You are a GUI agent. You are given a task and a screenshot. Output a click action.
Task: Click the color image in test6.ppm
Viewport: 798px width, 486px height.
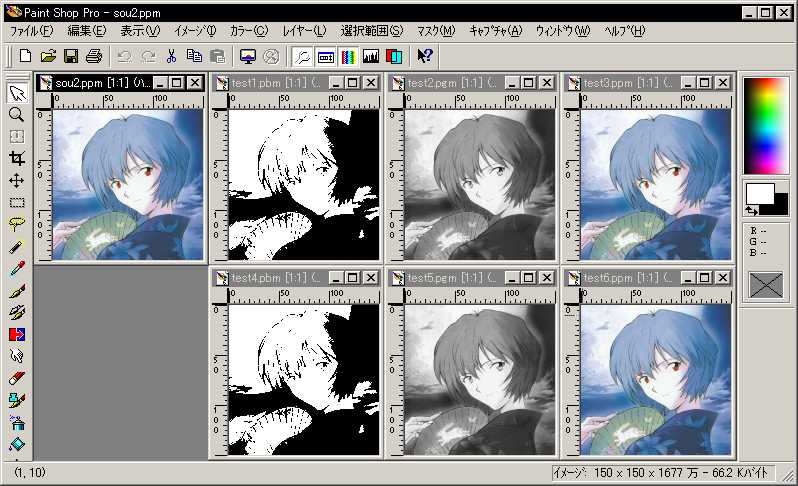click(656, 380)
